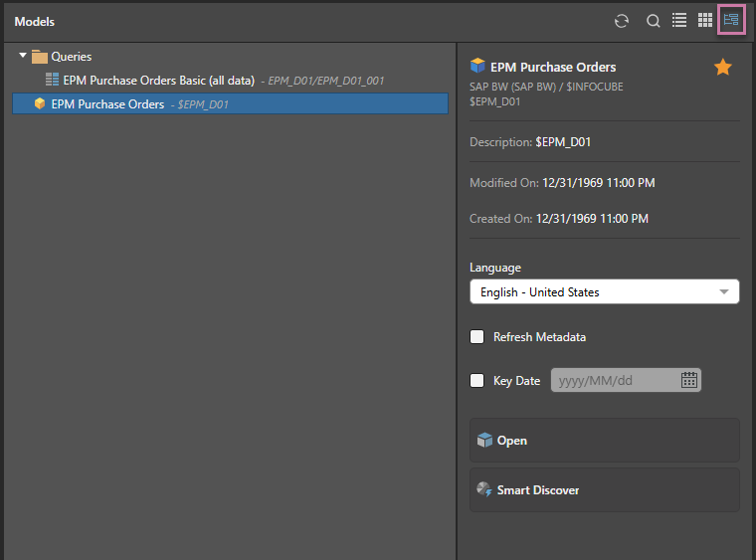Click the Queries folder label
The height and width of the screenshot is (560, 756).
[x=72, y=57]
